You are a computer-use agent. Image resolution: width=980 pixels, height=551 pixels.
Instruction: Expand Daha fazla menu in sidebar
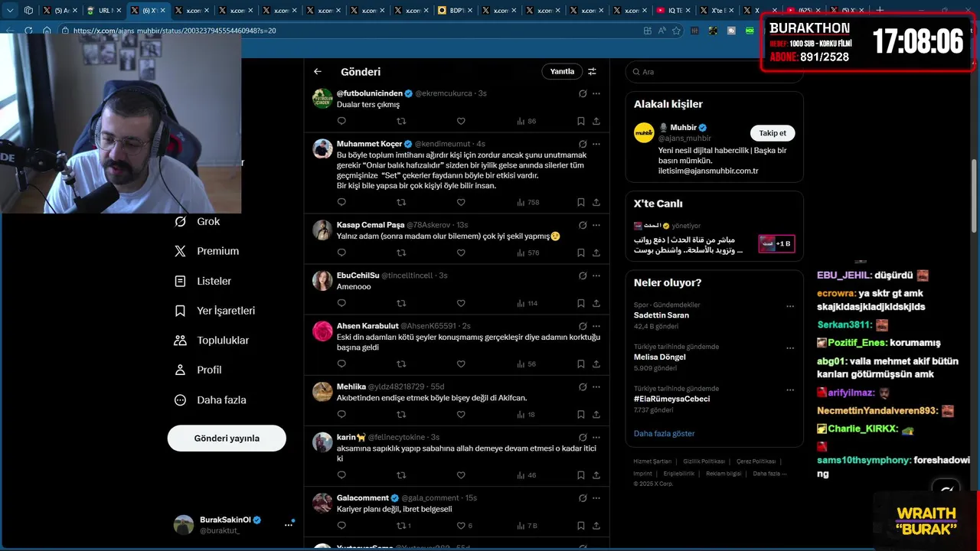[211, 399]
